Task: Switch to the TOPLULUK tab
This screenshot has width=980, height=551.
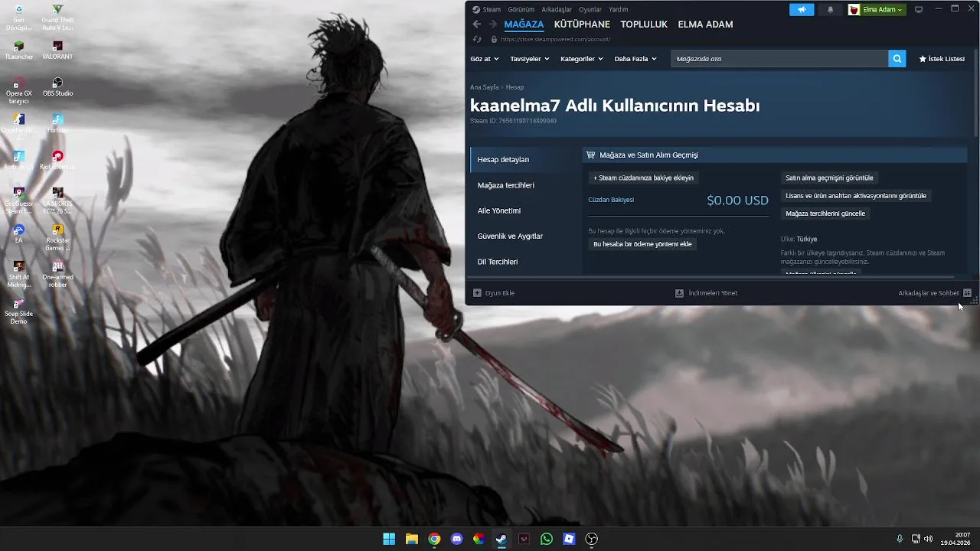Action: click(644, 24)
